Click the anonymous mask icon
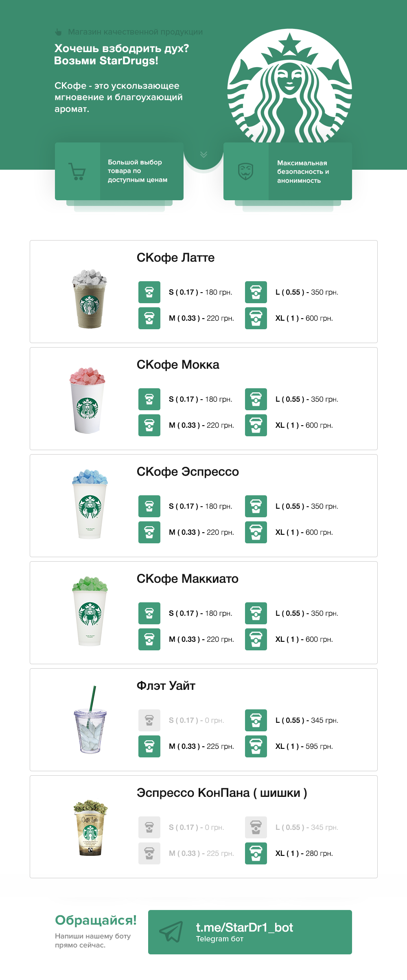 (x=246, y=171)
